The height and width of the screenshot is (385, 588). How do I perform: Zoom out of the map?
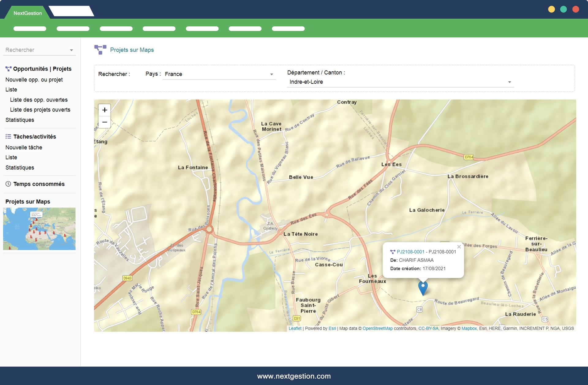[104, 122]
